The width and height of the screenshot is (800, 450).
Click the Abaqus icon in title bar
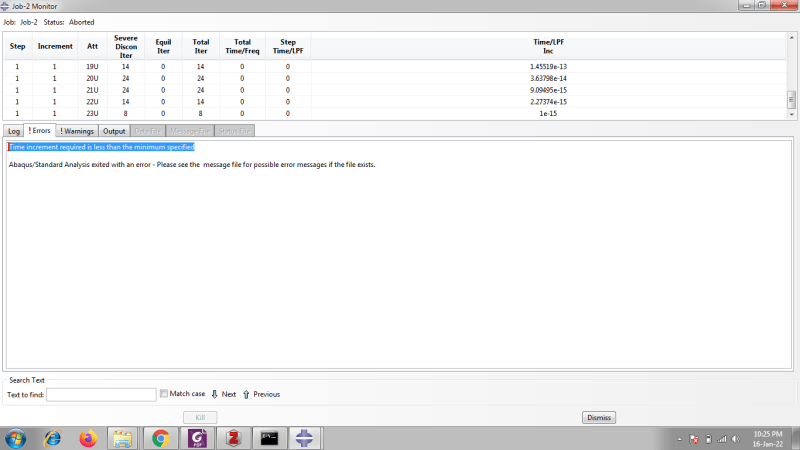tap(5, 6)
